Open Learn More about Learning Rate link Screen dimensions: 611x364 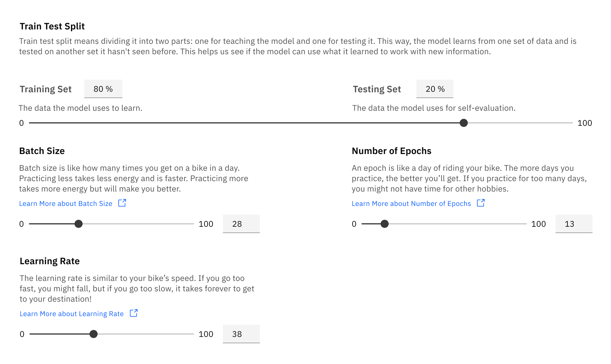(72, 314)
